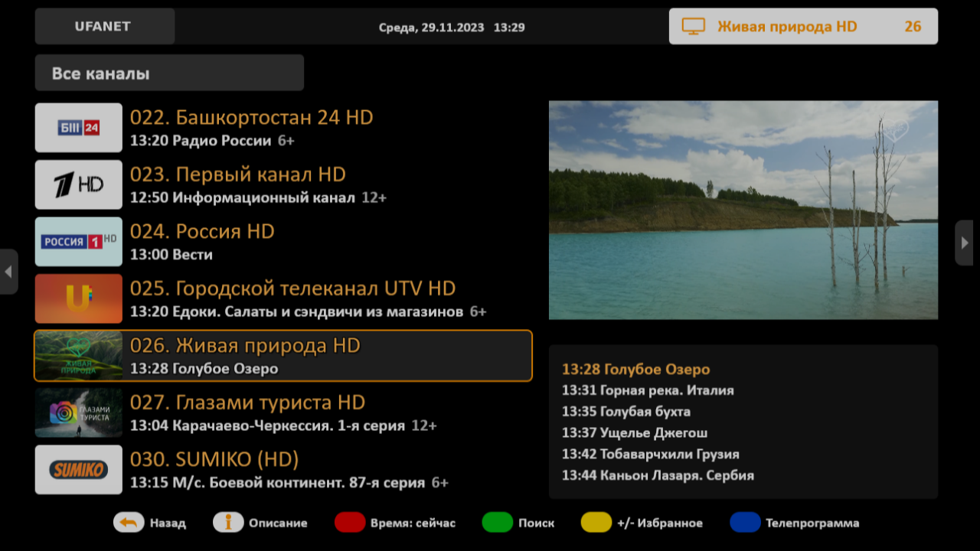Image resolution: width=980 pixels, height=551 pixels.
Task: Select channel 023. Первый канал HD
Action: point(283,184)
